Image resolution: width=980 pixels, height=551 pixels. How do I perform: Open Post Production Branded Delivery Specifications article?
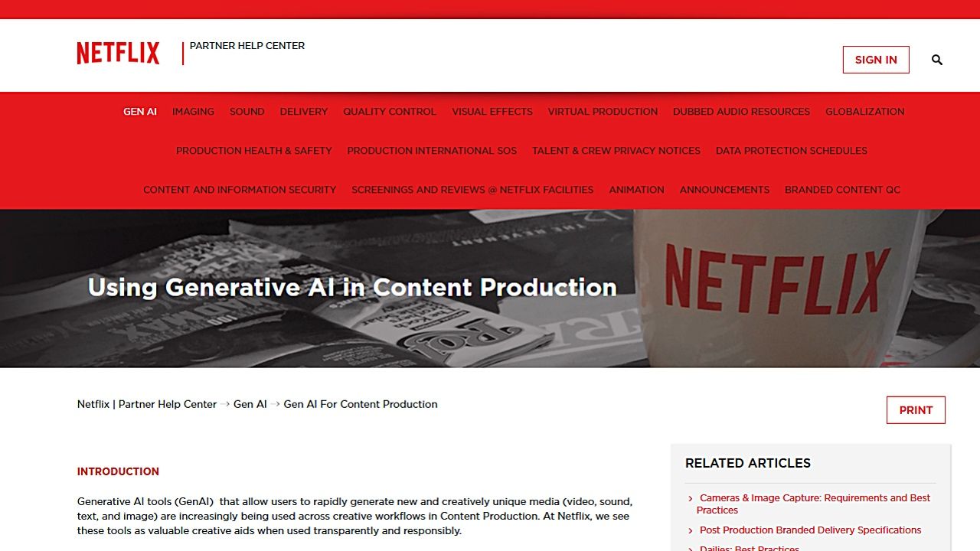point(810,530)
